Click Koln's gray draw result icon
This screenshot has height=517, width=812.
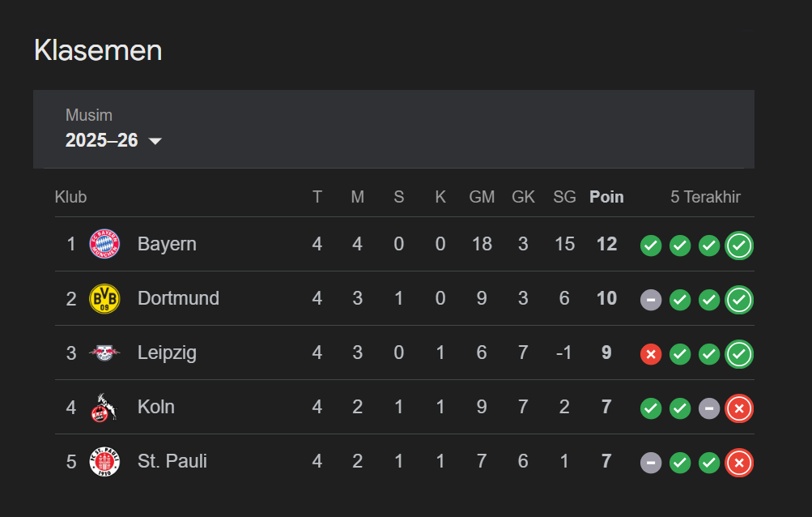click(709, 408)
